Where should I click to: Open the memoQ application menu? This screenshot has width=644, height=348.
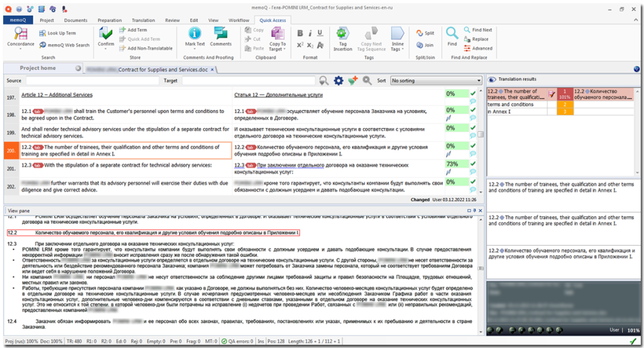[18, 20]
